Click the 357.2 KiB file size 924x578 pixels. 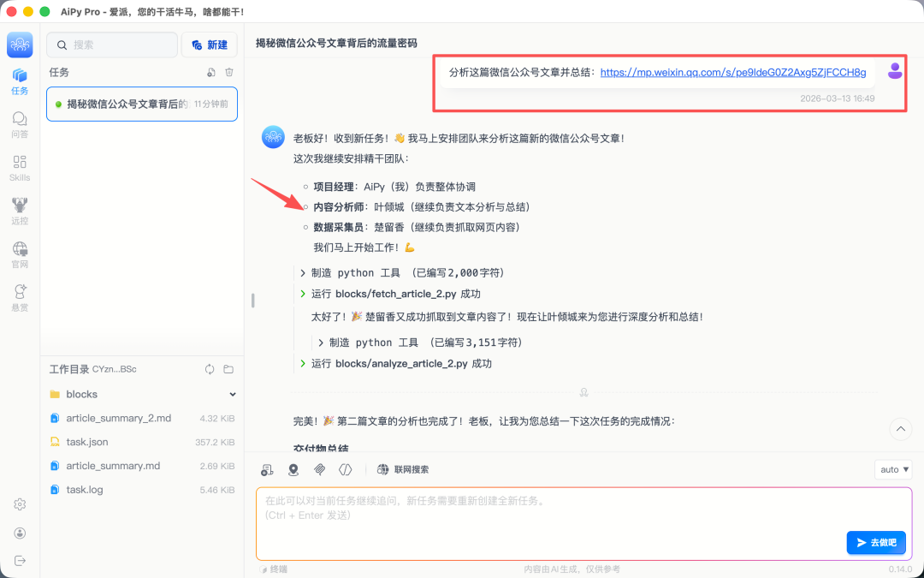(215, 443)
